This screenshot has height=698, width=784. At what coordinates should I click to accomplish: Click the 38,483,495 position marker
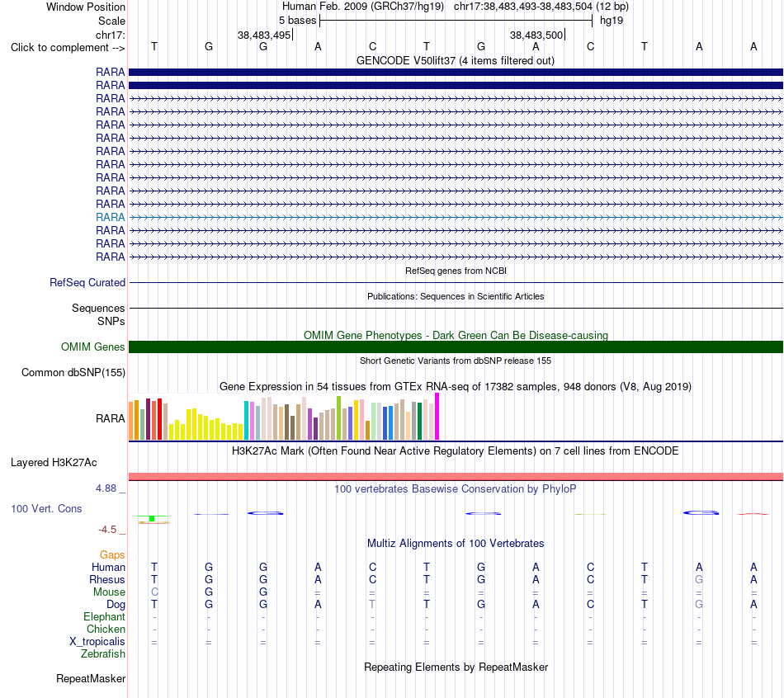pos(264,35)
